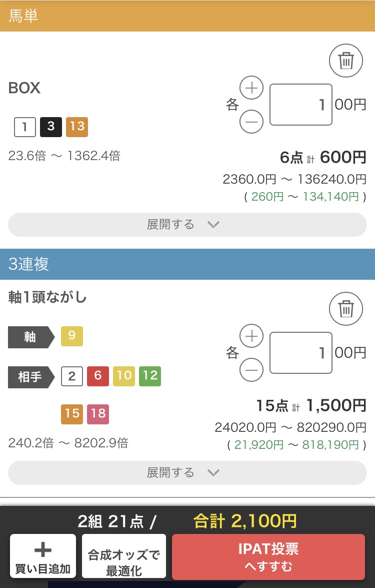Increase 馬単 BOX stake with plus icon
Screen dimensions: 375x588
click(x=251, y=88)
